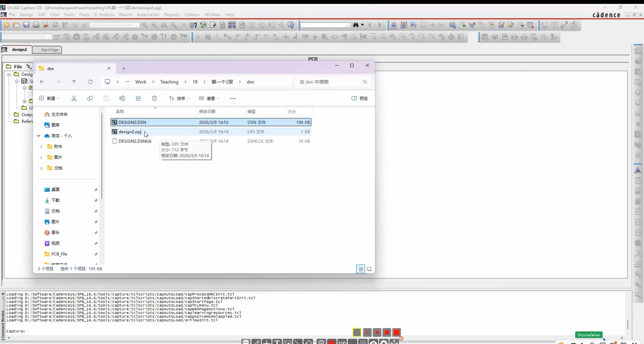Click the Delete trash icon in Explorer

pos(154,98)
